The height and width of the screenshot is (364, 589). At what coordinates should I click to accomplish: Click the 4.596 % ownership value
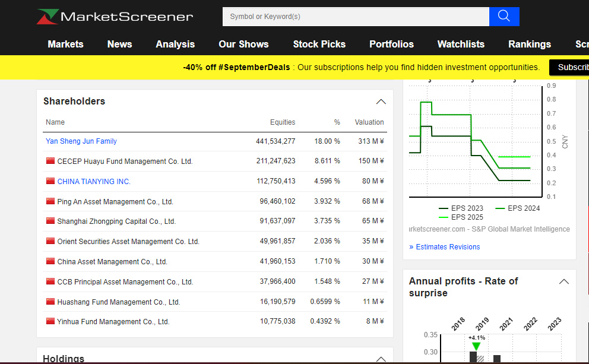pyautogui.click(x=327, y=181)
